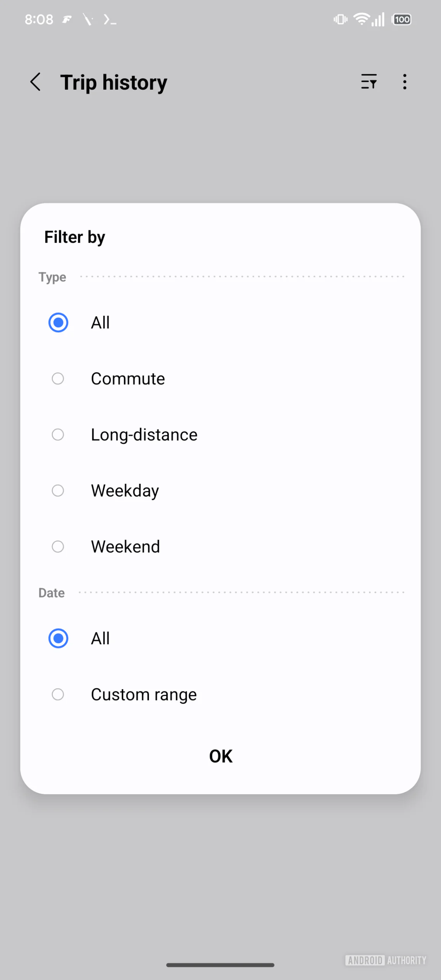Open the filter and sort icon
441x980 pixels.
coord(369,82)
